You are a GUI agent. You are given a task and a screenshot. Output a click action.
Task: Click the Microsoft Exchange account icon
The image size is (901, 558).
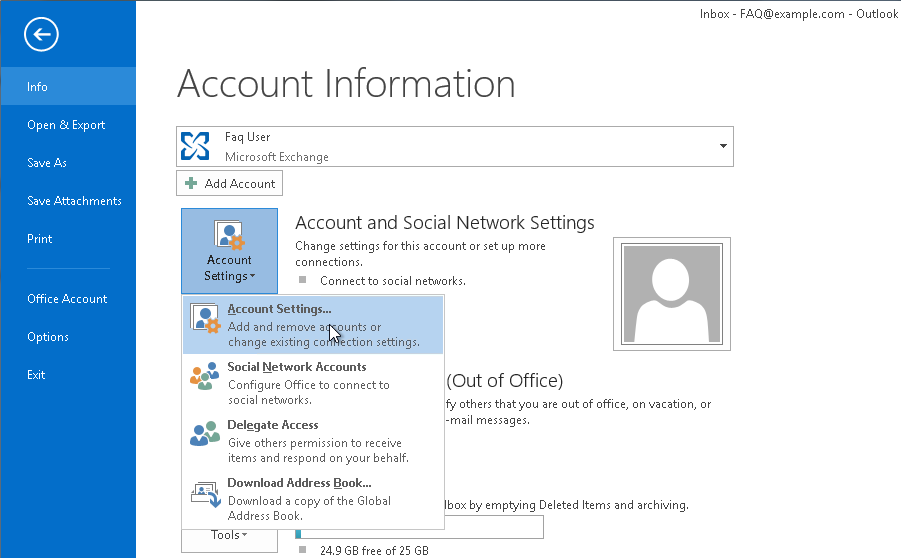click(195, 146)
